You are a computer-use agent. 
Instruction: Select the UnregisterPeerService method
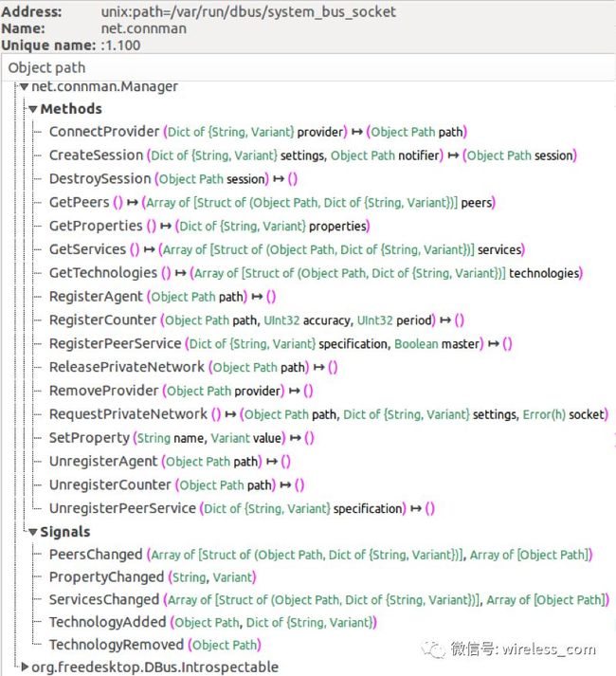(x=242, y=508)
